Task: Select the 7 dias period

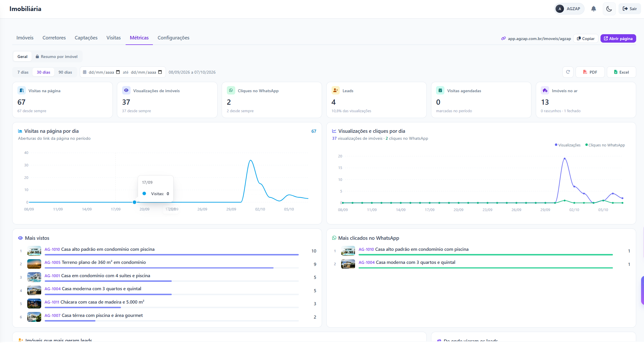Action: tap(23, 72)
